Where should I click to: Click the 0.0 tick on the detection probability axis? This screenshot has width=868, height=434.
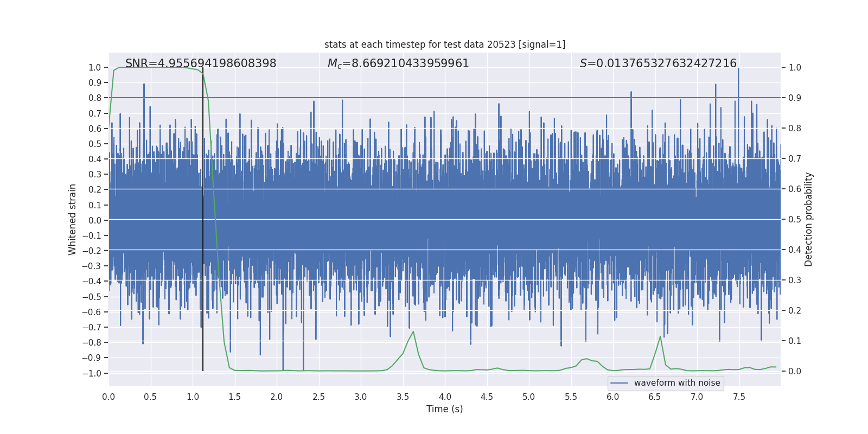tap(795, 372)
